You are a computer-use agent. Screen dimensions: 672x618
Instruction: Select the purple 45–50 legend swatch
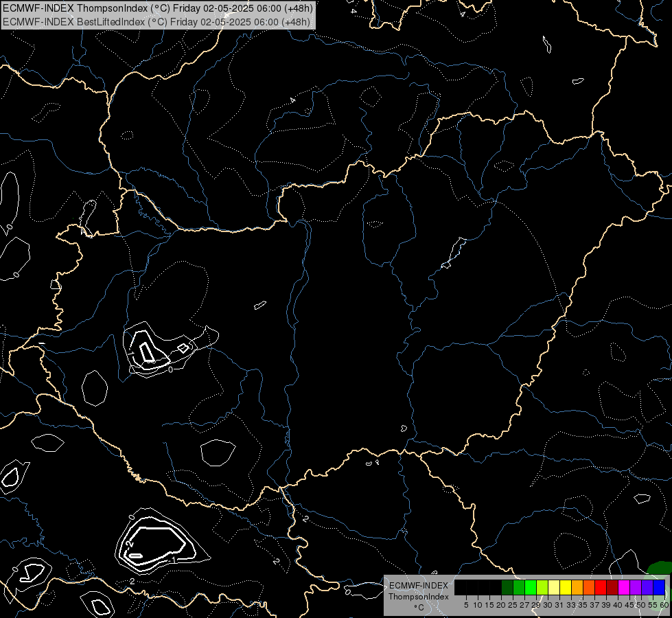coord(636,587)
